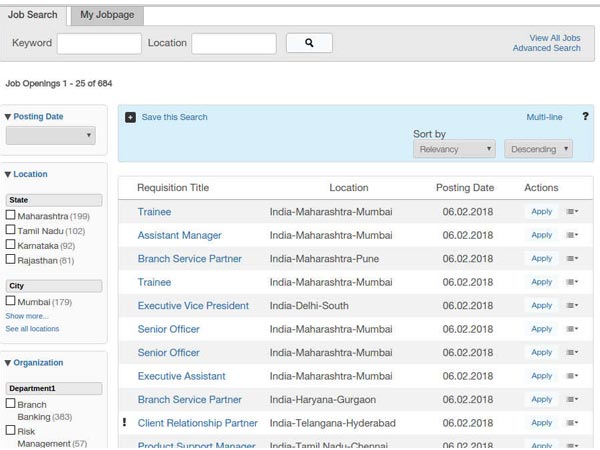Image resolution: width=600 pixels, height=450 pixels.
Task: Click the Location column header
Action: pyautogui.click(x=349, y=188)
